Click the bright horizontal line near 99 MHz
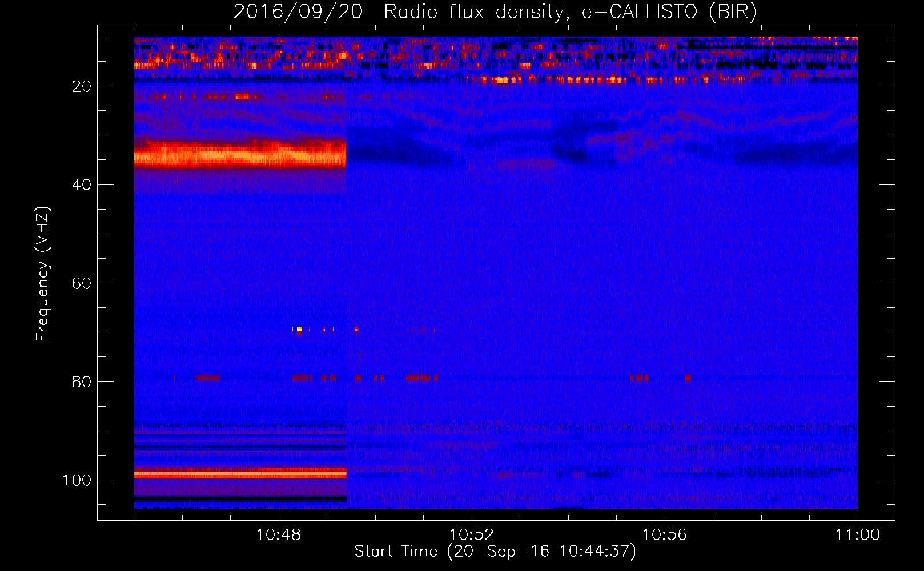 (x=240, y=474)
